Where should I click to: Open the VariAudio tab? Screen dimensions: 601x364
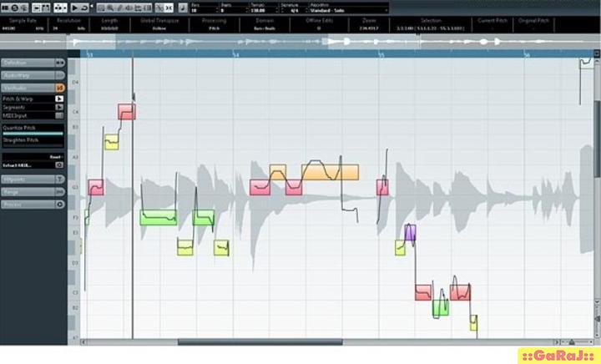[33, 88]
